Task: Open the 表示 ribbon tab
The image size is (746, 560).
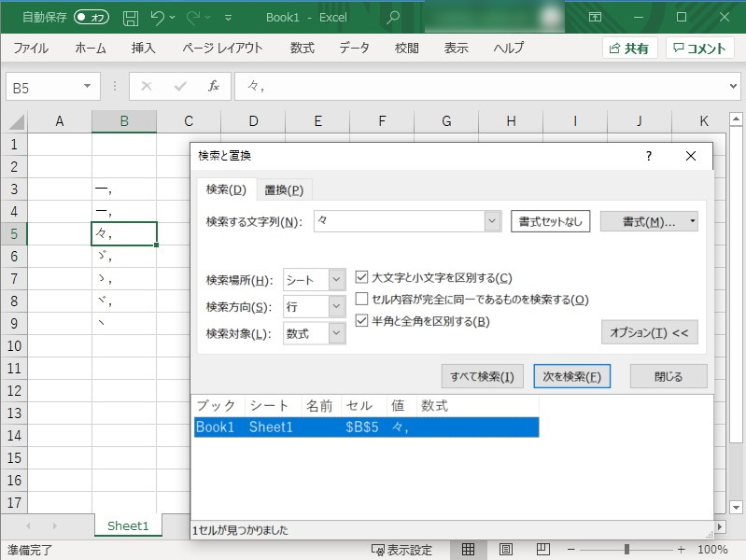Action: 456,48
